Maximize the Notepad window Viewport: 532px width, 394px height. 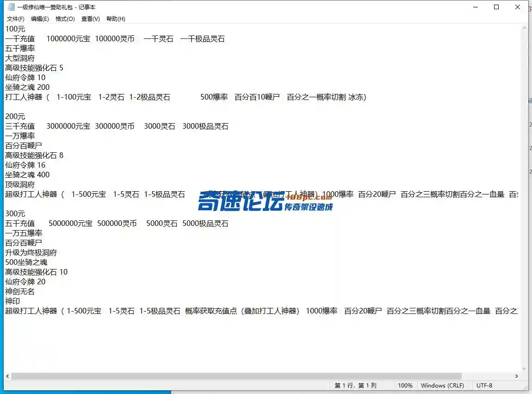coord(496,7)
